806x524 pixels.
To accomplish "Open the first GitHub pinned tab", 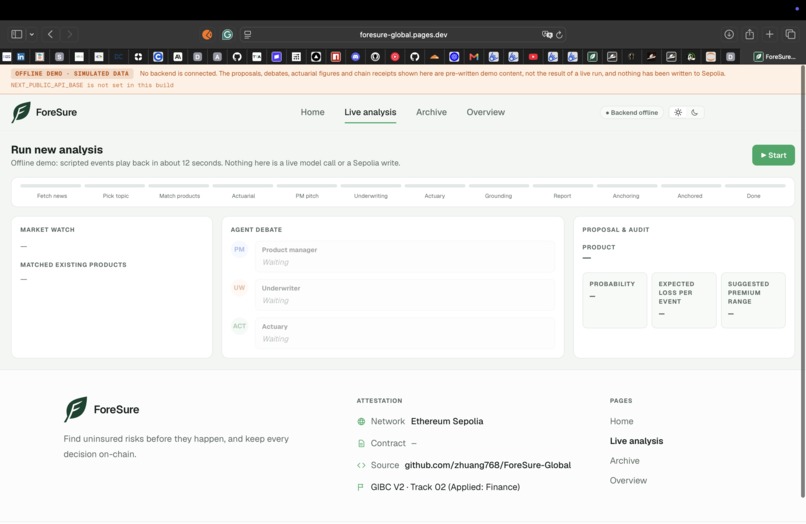I will [237, 57].
